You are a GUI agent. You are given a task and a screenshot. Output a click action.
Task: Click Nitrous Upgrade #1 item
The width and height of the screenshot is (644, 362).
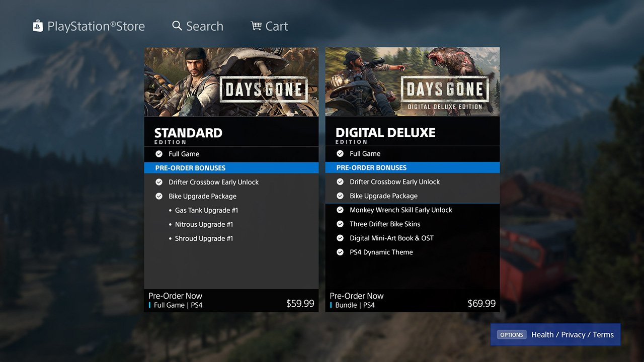click(x=204, y=224)
